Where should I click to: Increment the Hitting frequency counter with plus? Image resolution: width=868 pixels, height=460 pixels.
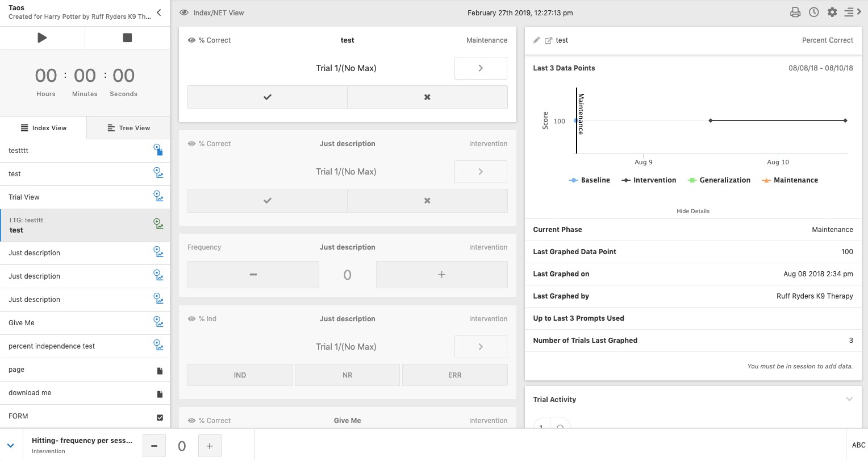(x=210, y=446)
